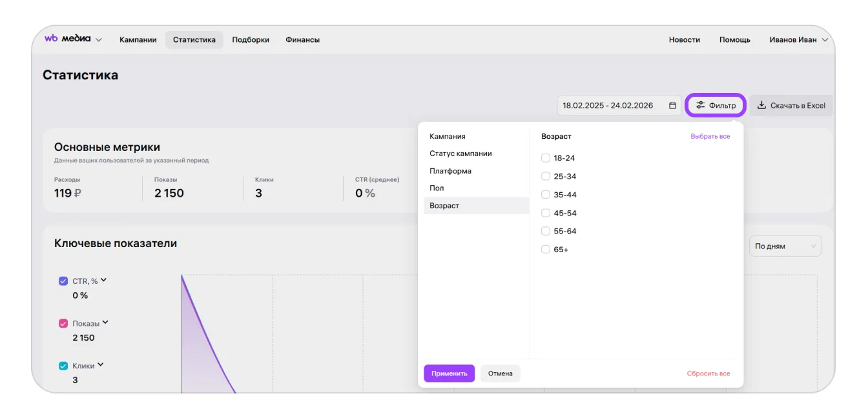Expand the WB Media product switcher chevron
868x418 pixels.
pos(99,40)
